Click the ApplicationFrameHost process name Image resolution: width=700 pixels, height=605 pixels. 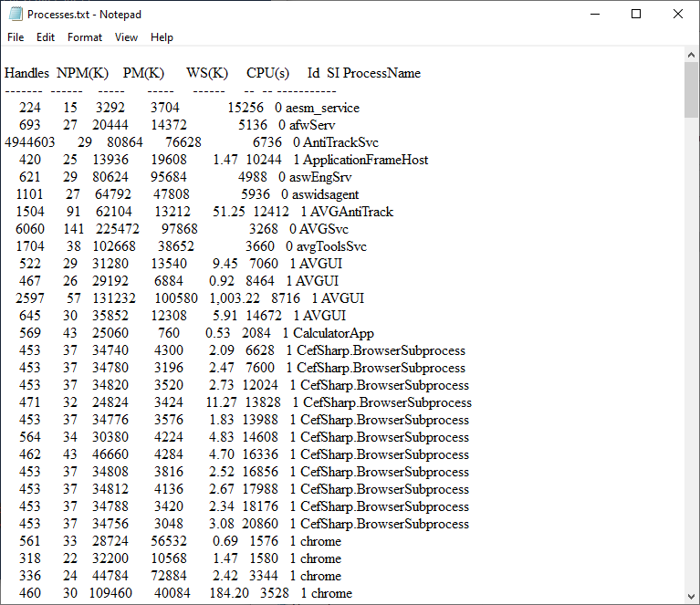[x=366, y=160]
